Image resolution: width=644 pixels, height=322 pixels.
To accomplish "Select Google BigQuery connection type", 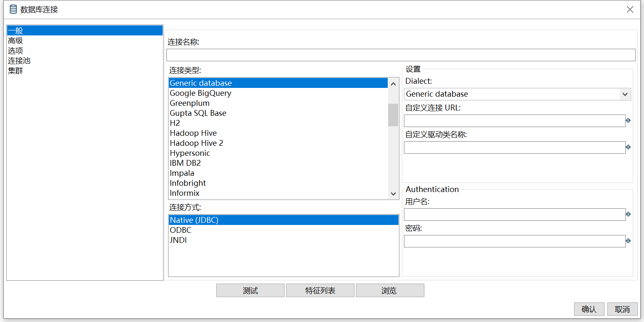I will [278, 93].
